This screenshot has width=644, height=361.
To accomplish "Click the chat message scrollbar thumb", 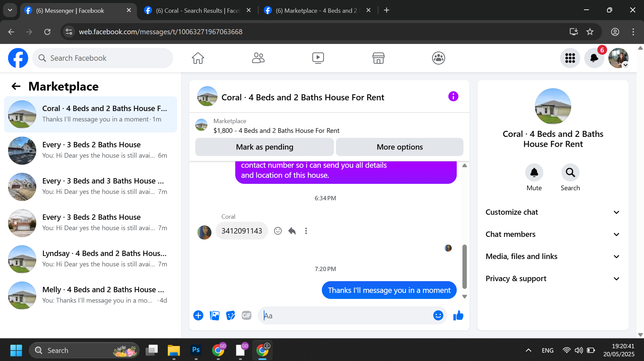I will [x=464, y=267].
